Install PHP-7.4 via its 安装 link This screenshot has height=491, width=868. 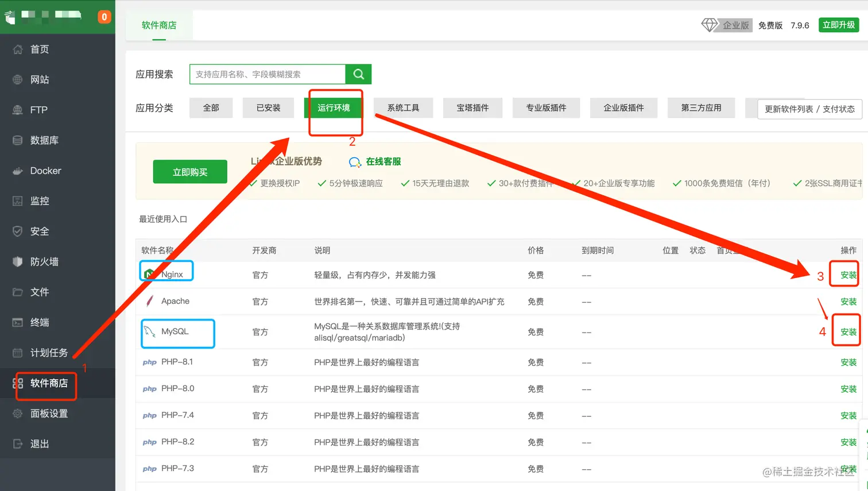coord(848,415)
